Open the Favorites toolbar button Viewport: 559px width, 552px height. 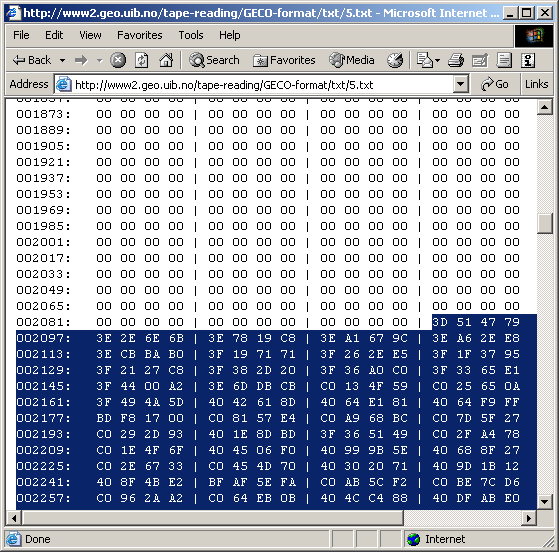(284, 60)
